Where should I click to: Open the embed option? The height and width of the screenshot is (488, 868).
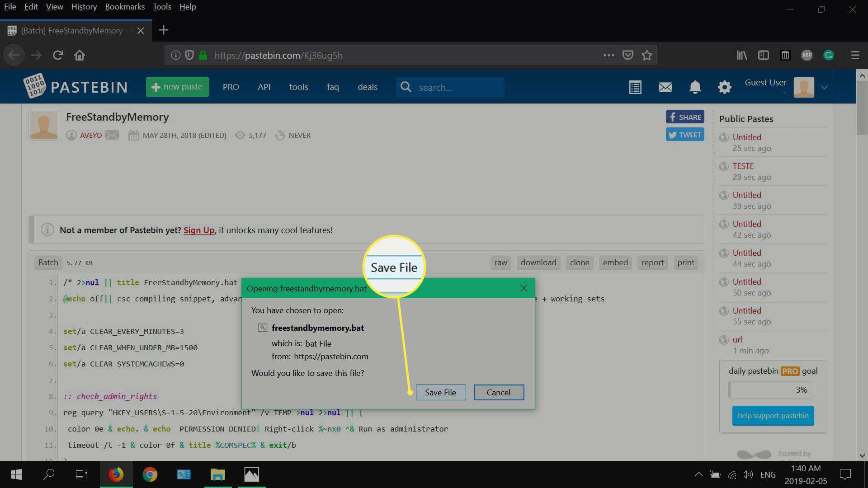615,263
